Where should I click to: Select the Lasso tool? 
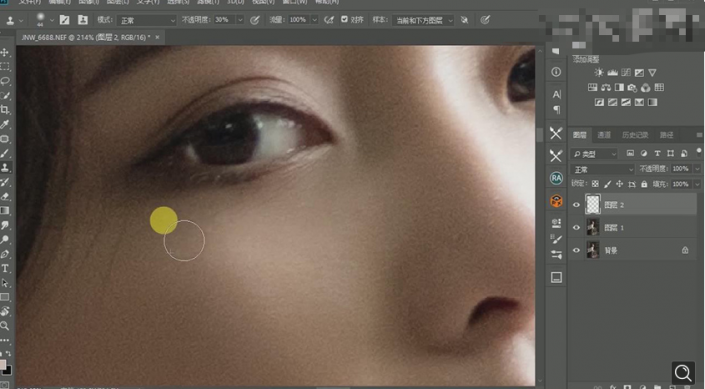tap(5, 81)
